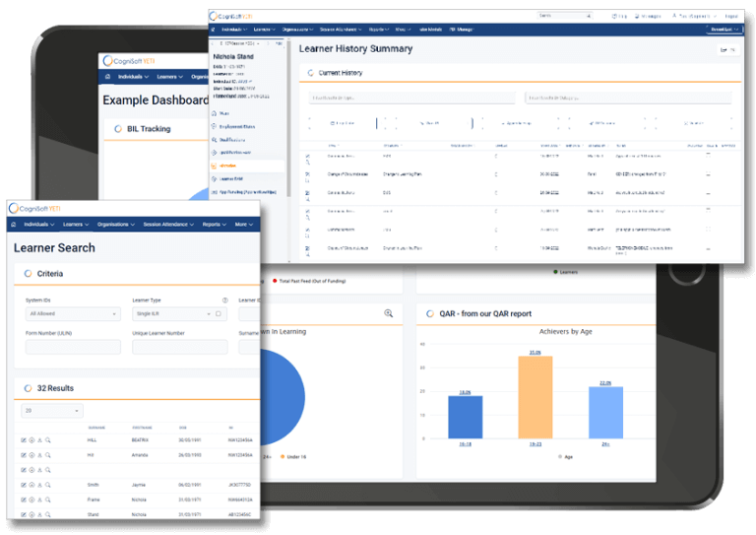Click the edit icon in the Stand Nichola row

(x=24, y=514)
